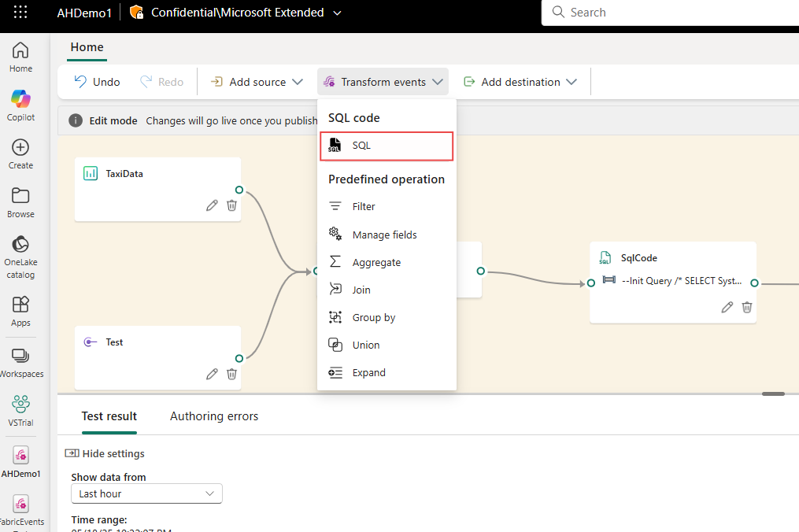Switch to the Authoring errors tab
This screenshot has width=799, height=532.
pyautogui.click(x=214, y=416)
